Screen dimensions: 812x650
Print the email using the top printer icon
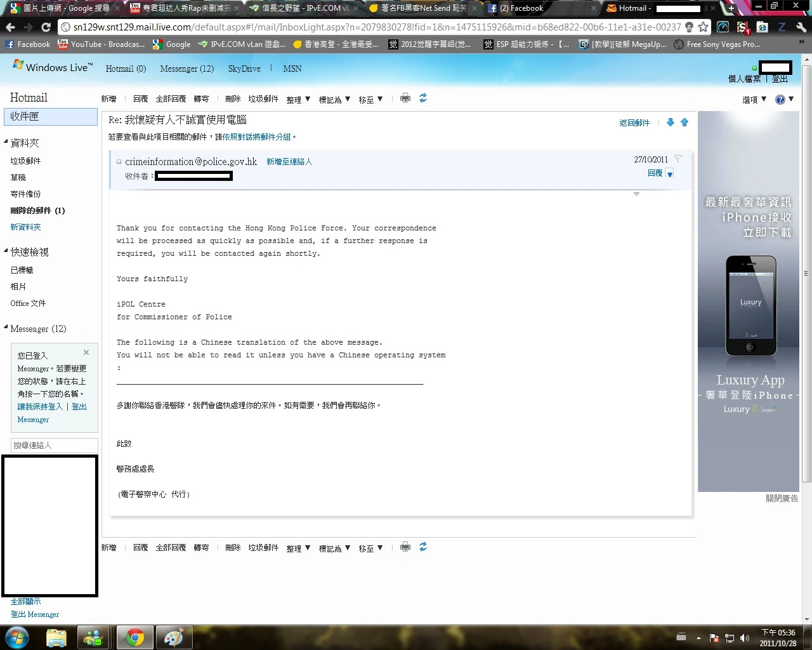pos(405,98)
